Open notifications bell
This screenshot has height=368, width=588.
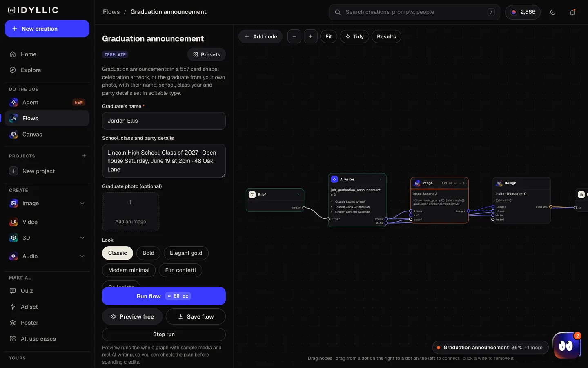pos(572,12)
